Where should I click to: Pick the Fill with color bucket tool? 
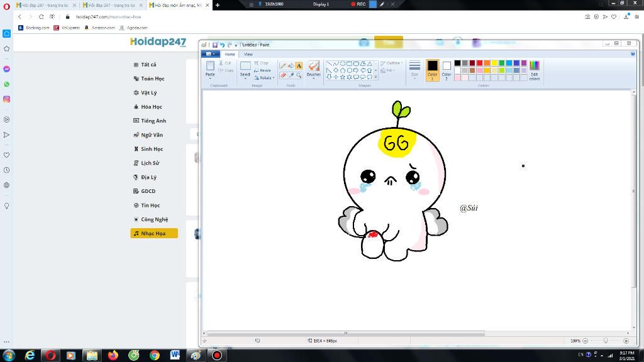[291, 65]
